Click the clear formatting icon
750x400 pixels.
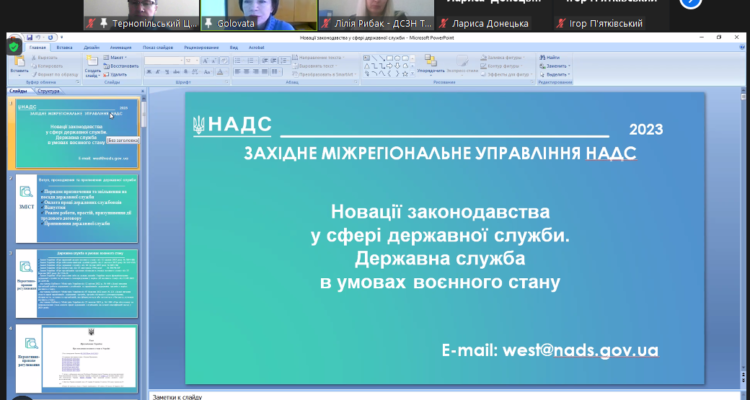click(224, 61)
